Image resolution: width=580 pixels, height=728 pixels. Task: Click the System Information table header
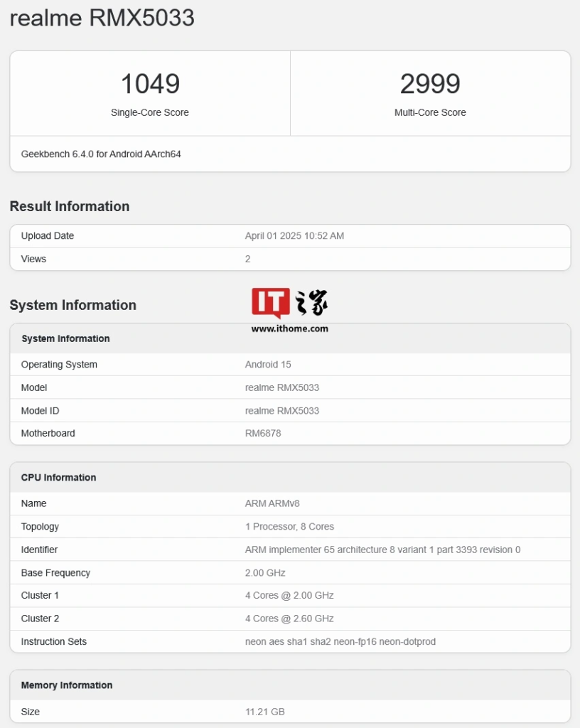pyautogui.click(x=65, y=338)
